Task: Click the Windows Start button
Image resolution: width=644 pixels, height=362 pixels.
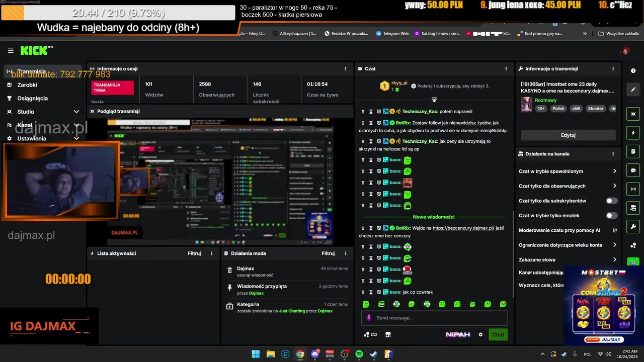Action: coord(256,354)
